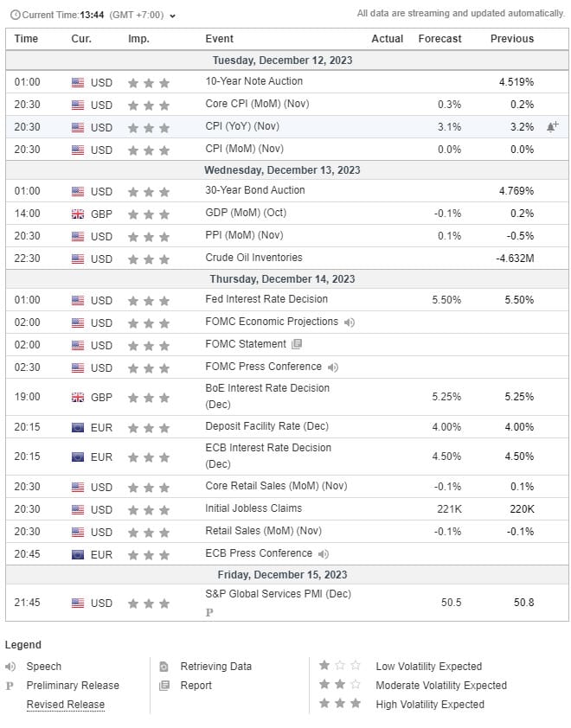The image size is (571, 728).
Task: Click importance stars on Crude Oil Inventories row
Action: 148,259
